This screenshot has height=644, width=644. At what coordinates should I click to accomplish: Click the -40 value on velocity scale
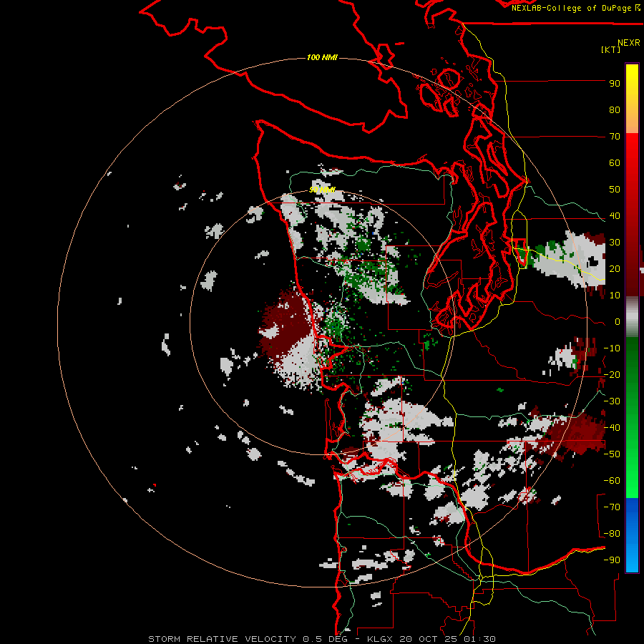click(x=612, y=428)
